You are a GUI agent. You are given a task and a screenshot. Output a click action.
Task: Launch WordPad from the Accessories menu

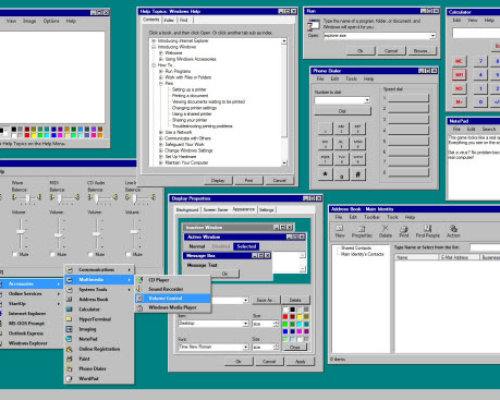point(99,379)
